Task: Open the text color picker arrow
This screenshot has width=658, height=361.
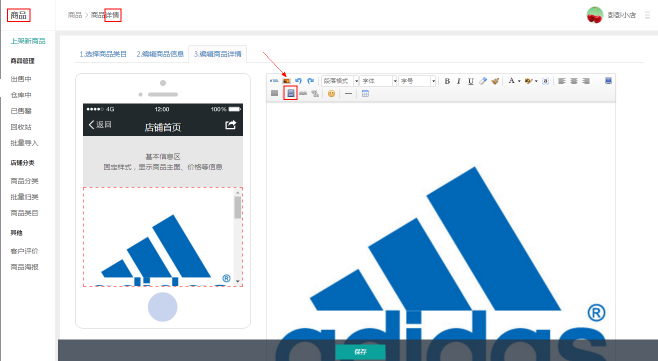Action: point(520,81)
